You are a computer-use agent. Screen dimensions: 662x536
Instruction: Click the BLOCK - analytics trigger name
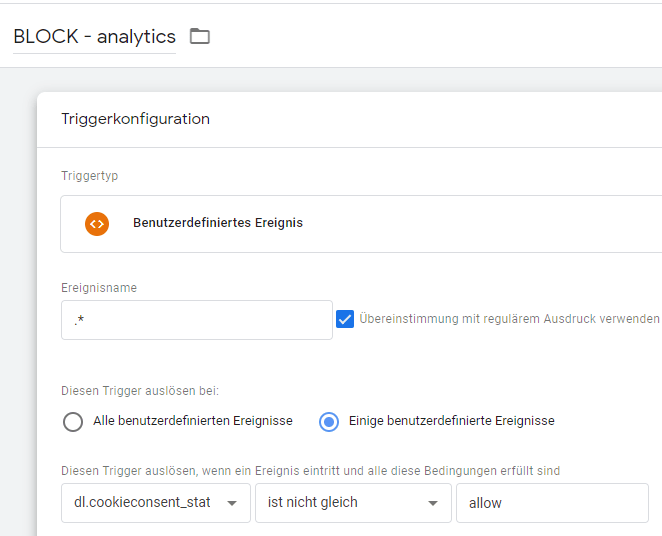pyautogui.click(x=95, y=36)
